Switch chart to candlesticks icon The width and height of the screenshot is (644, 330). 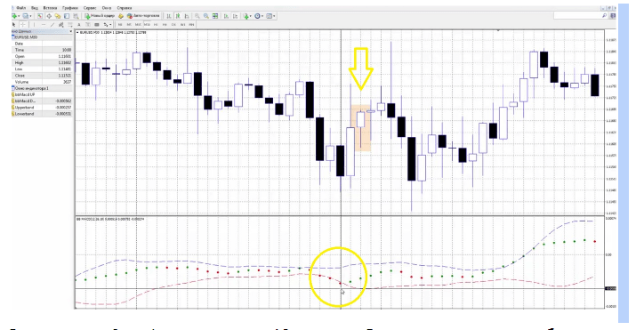178,16
